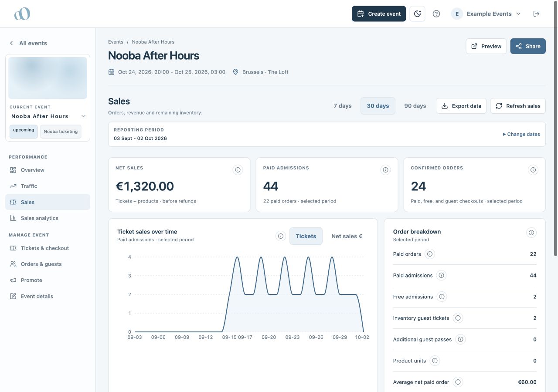Select Sales in the sidebar
Screen dimensions: 558x392
coord(48,202)
